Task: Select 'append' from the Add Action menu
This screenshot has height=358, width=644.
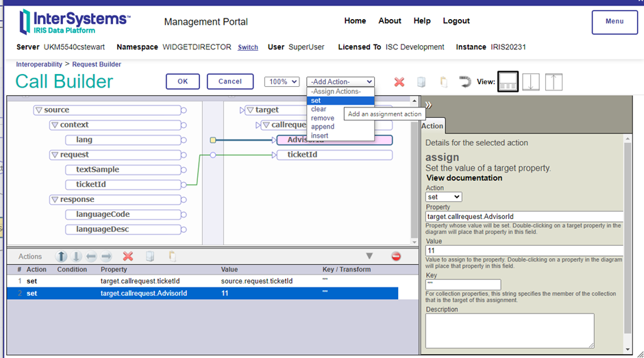Action: pyautogui.click(x=322, y=127)
